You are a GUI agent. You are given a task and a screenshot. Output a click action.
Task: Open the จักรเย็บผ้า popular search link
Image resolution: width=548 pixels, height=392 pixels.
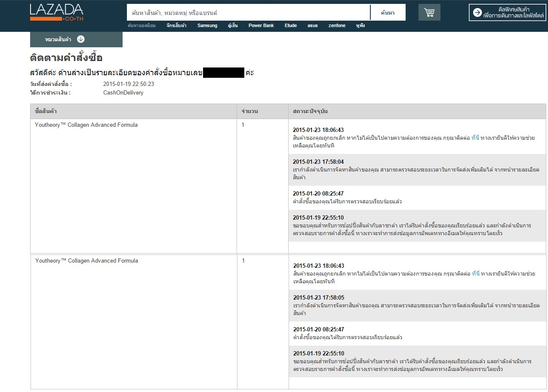point(176,26)
